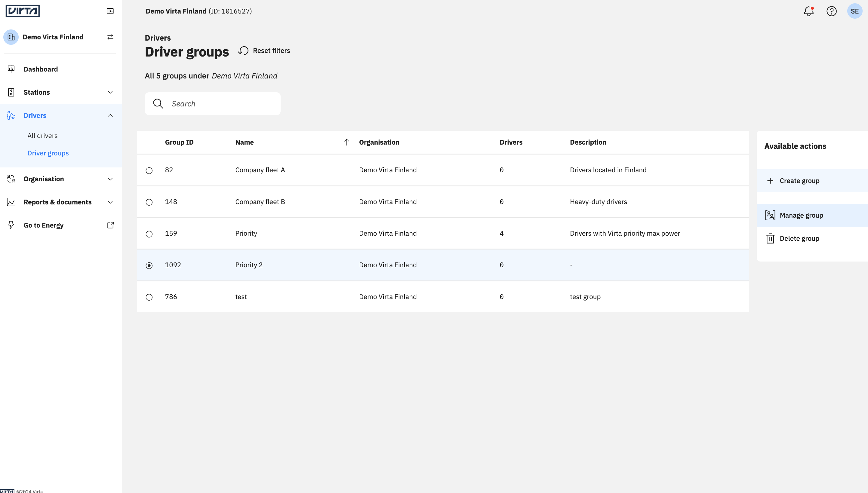Screen dimensions: 868x493
Task: Click Group ID 786 cell
Action: 171,297
